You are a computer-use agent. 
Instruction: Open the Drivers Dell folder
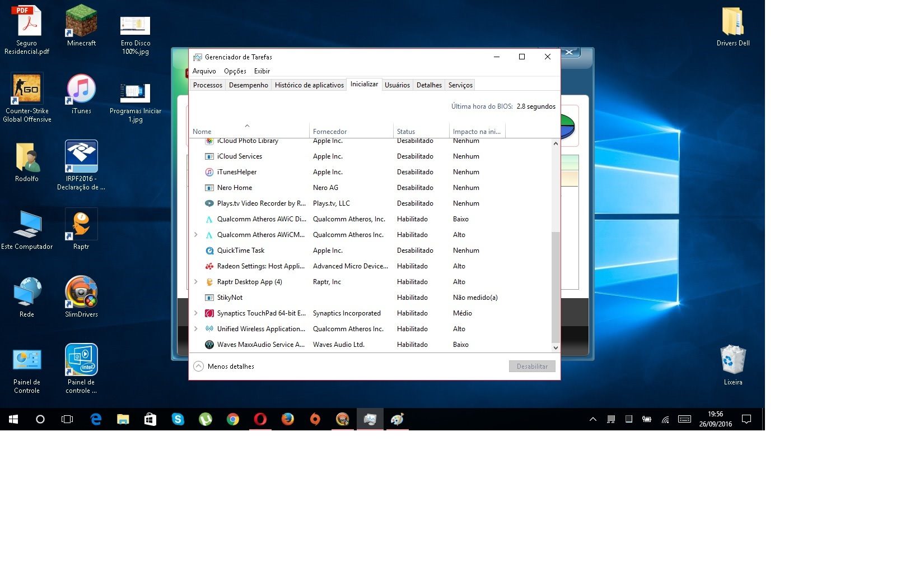pos(733,26)
